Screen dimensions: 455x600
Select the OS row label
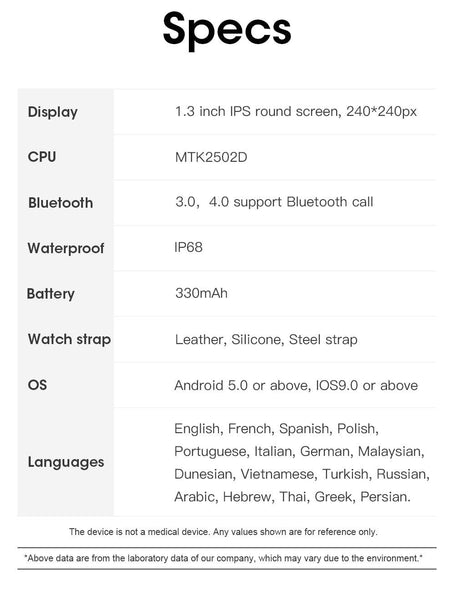[x=37, y=385]
